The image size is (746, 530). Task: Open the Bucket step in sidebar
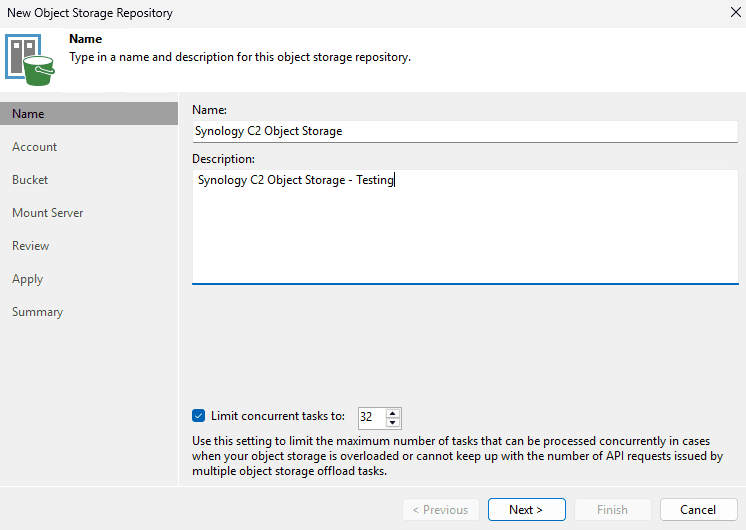pos(30,180)
